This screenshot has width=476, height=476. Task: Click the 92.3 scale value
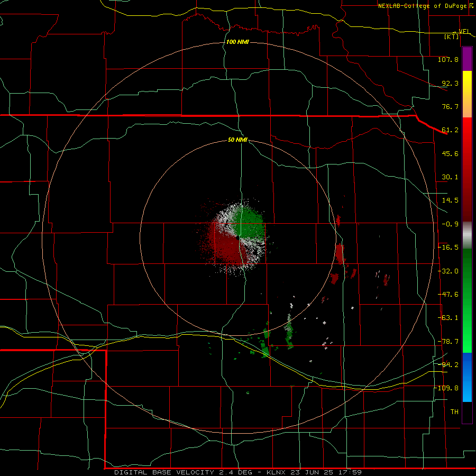450,83
